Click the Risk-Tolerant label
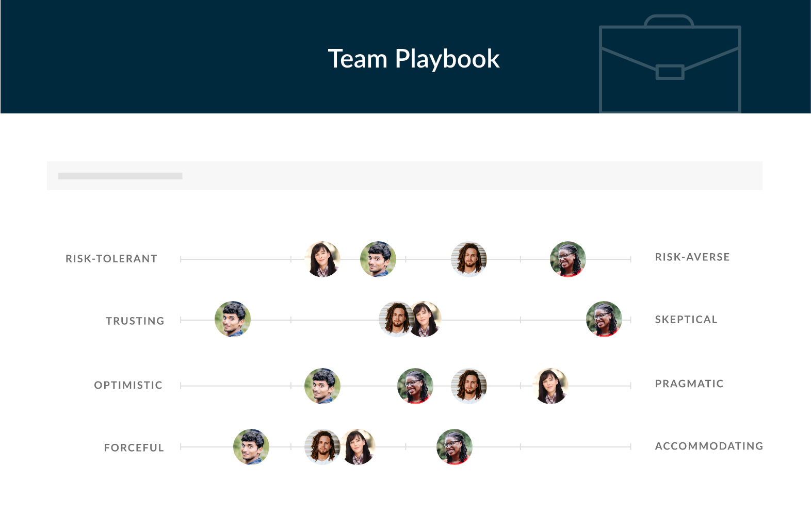The width and height of the screenshot is (811, 532). click(111, 259)
